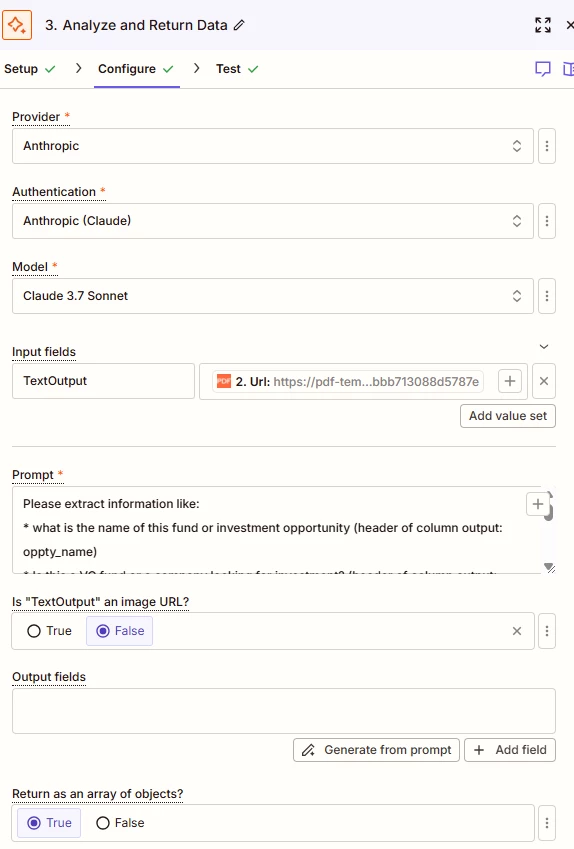The width and height of the screenshot is (574, 849).
Task: Open the Model dropdown showing Claude 3.7 Sonnet
Action: [x=273, y=296]
